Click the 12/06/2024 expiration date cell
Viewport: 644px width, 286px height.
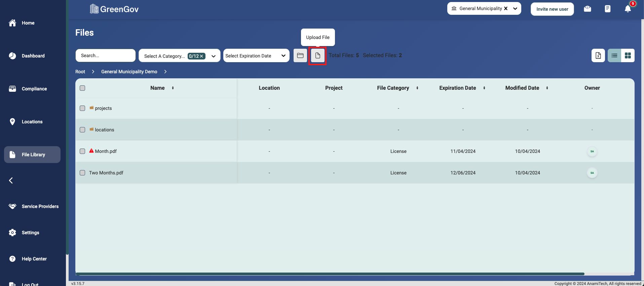(x=463, y=173)
